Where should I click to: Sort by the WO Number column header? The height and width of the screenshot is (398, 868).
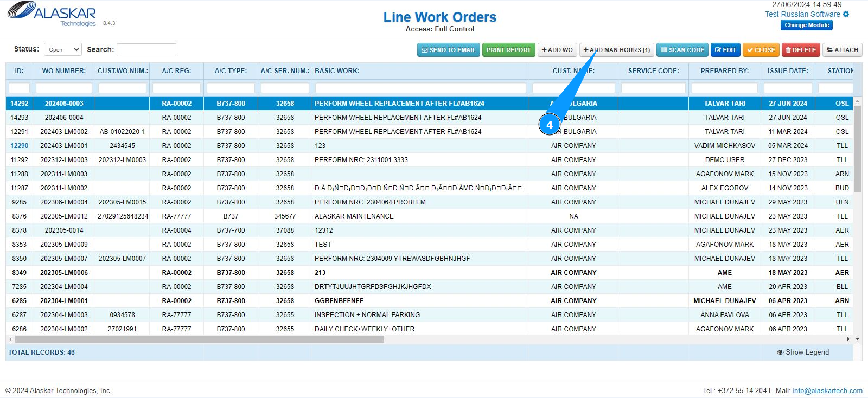point(64,71)
